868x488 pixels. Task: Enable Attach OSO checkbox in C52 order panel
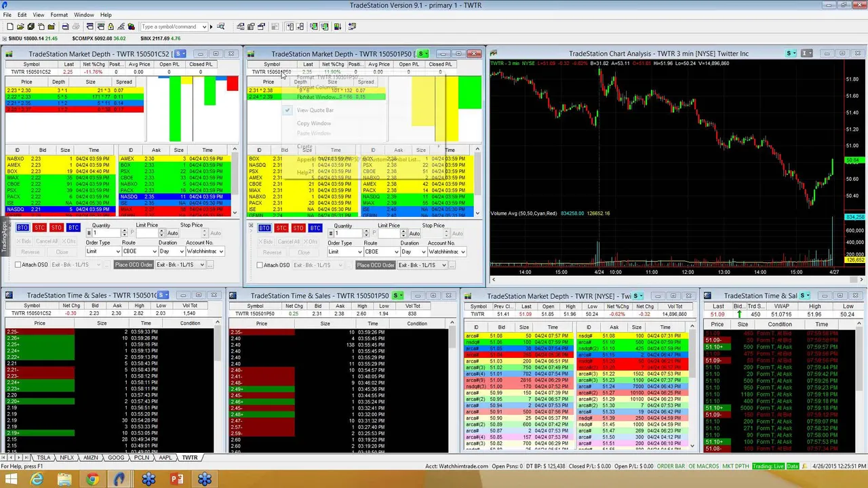(x=18, y=265)
